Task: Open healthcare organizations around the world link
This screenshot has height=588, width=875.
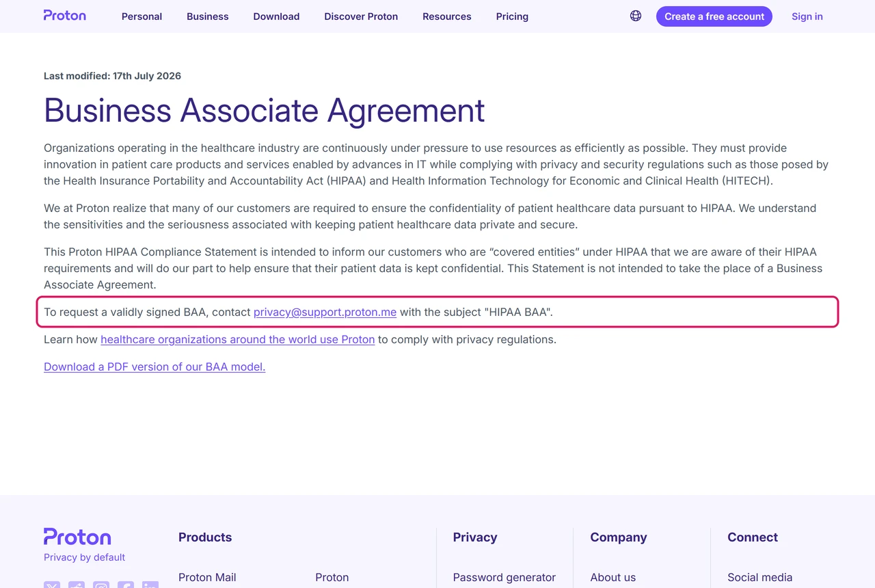Action: [238, 339]
